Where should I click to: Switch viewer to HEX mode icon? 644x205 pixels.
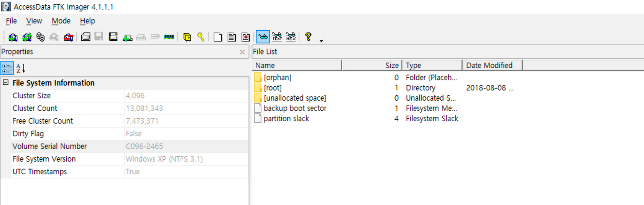coord(291,37)
